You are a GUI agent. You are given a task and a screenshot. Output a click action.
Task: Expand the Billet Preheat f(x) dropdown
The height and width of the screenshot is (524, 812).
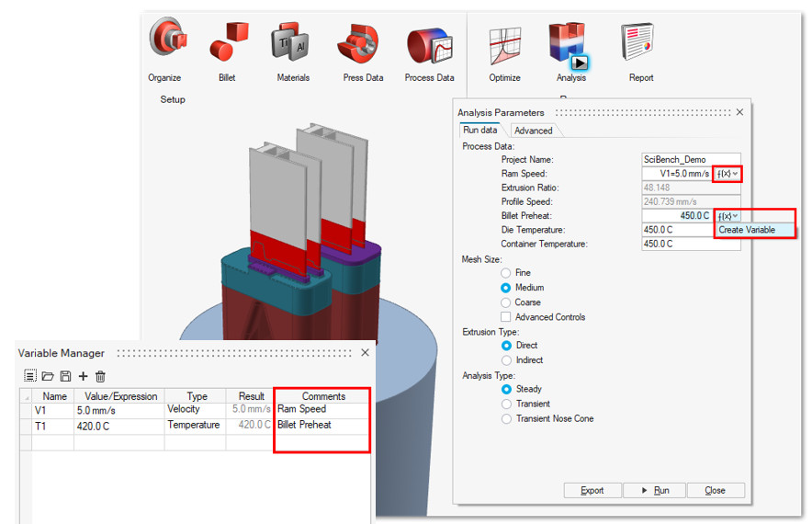click(x=727, y=216)
